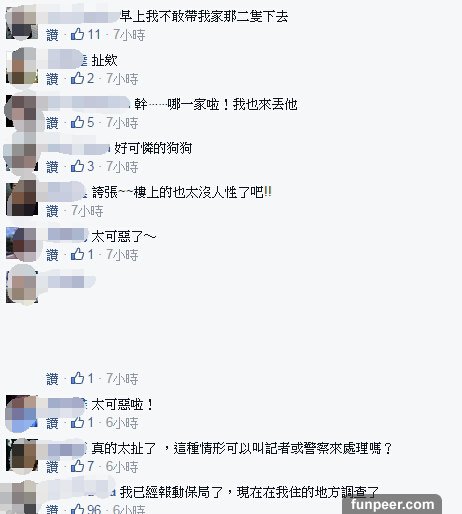Click thumbs-up icon showing 7 likes
The height and width of the screenshot is (514, 462).
click(77, 466)
